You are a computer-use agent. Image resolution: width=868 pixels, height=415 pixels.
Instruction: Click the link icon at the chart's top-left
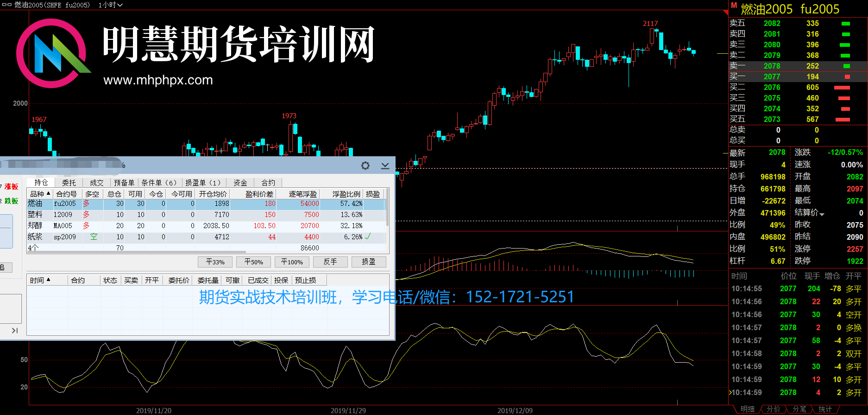7,5
